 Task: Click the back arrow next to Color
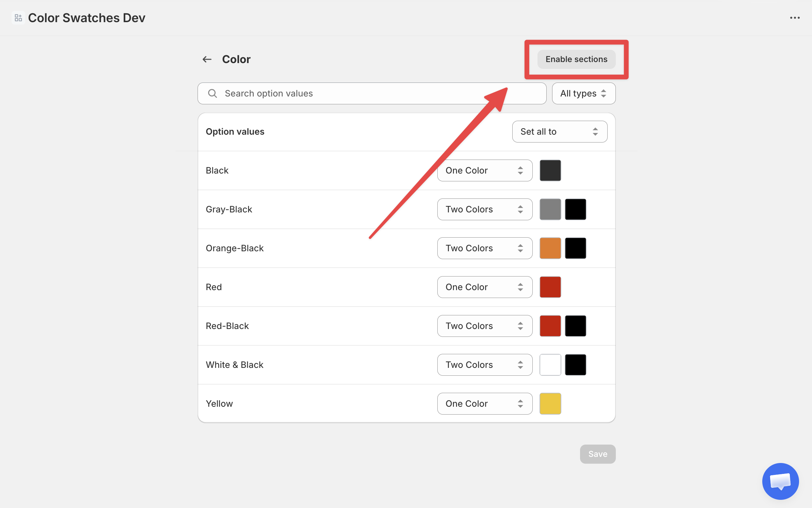[207, 59]
